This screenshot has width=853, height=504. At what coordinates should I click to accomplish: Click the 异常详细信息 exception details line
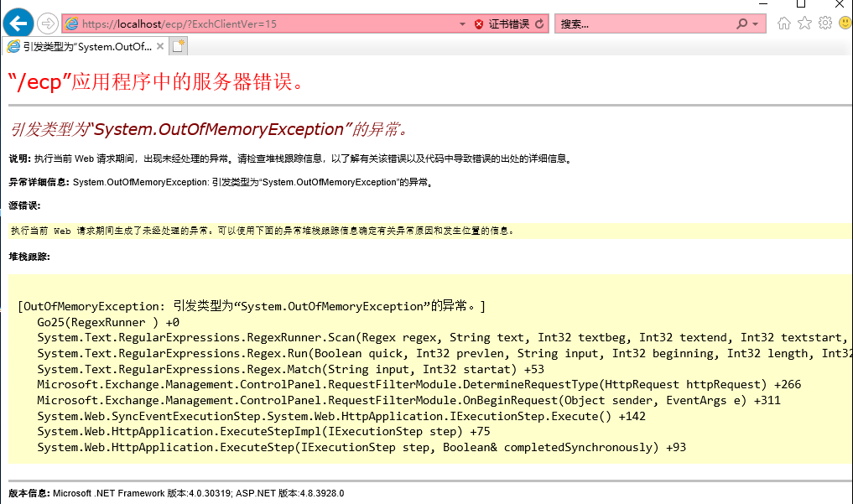coord(221,182)
